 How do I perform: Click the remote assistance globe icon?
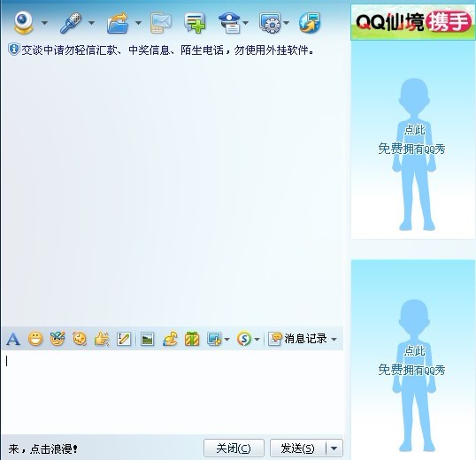coord(310,23)
